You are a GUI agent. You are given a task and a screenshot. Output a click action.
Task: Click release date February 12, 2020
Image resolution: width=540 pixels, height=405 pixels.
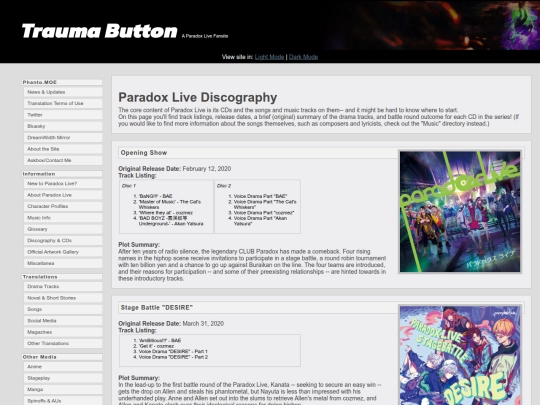tap(207, 169)
